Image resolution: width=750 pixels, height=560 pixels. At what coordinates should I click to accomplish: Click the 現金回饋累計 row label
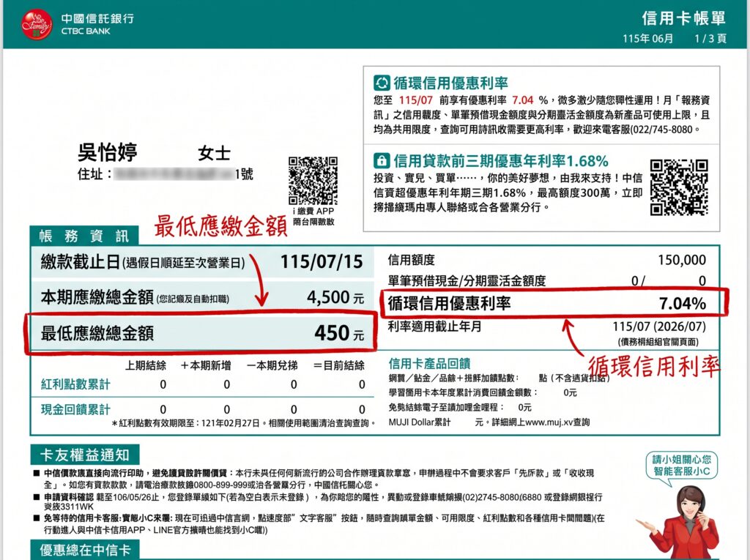pos(75,409)
